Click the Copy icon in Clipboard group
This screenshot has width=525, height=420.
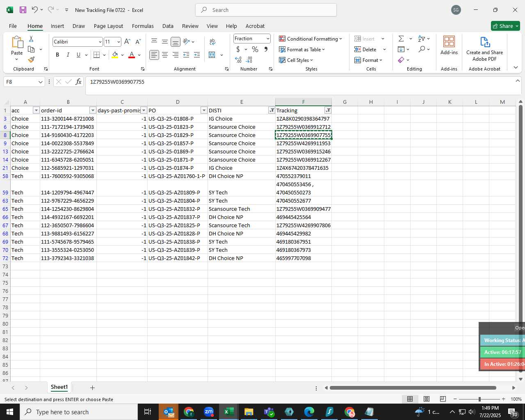coord(31,49)
